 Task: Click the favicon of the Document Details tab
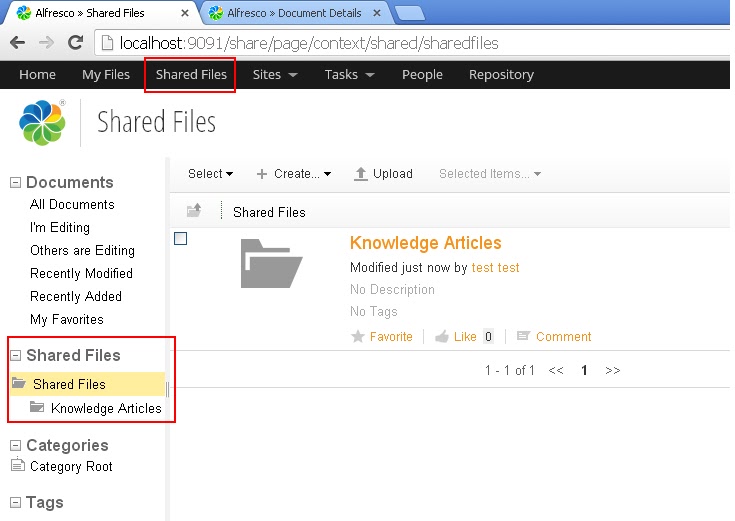point(216,13)
